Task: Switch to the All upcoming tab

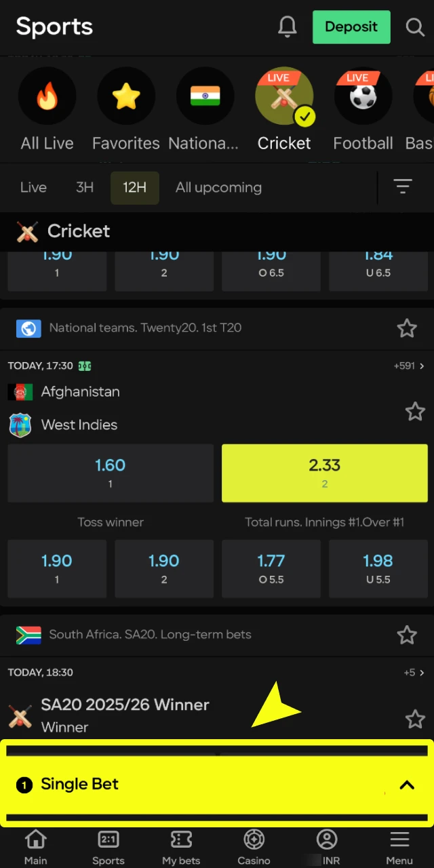Action: tap(218, 187)
